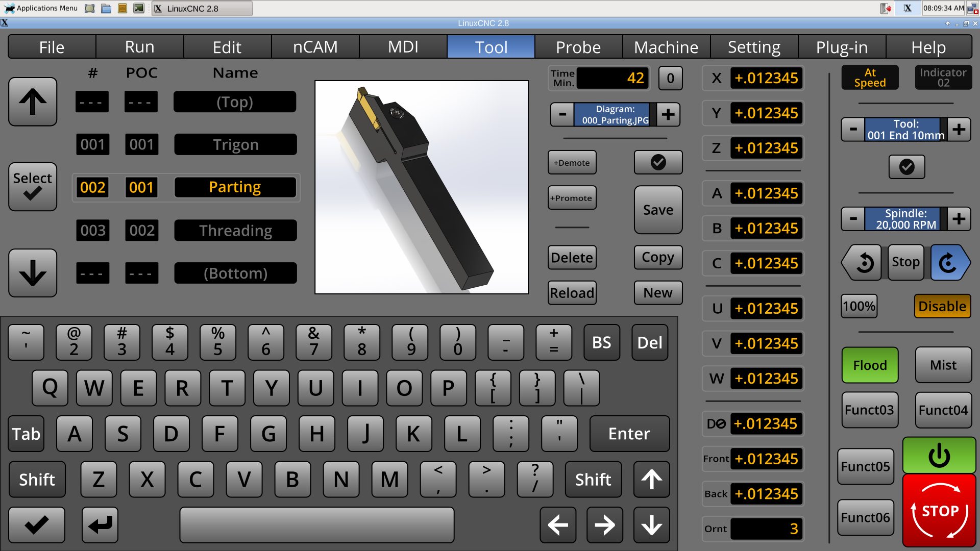The width and height of the screenshot is (980, 551).
Task: Open the Tool 001 End 10mm selector
Action: [906, 130]
